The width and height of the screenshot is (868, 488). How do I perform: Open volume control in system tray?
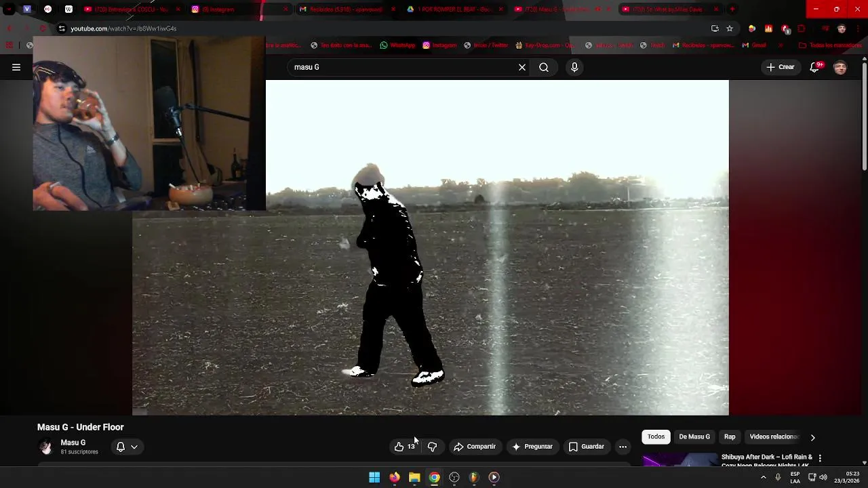coord(823,477)
